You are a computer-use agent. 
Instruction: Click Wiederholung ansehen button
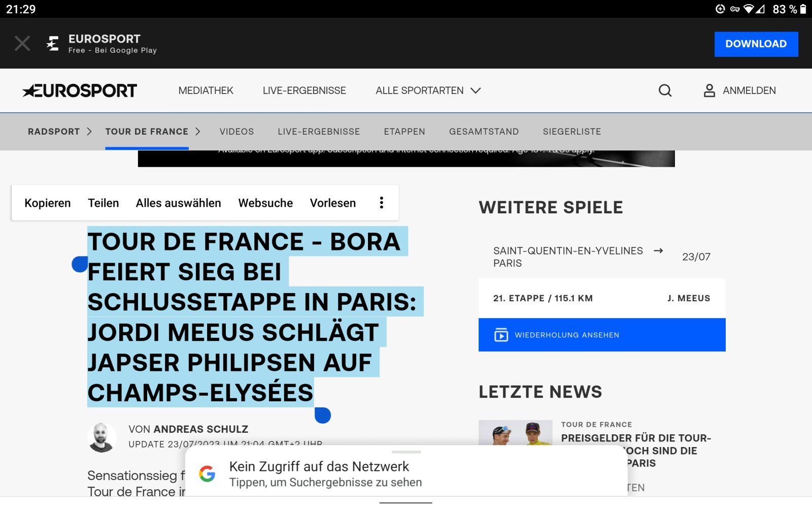coord(601,335)
